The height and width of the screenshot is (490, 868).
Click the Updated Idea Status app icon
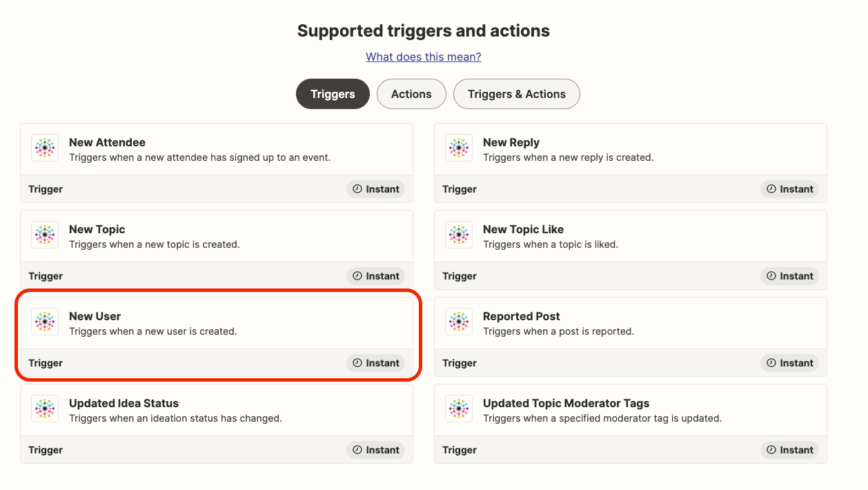tap(45, 409)
